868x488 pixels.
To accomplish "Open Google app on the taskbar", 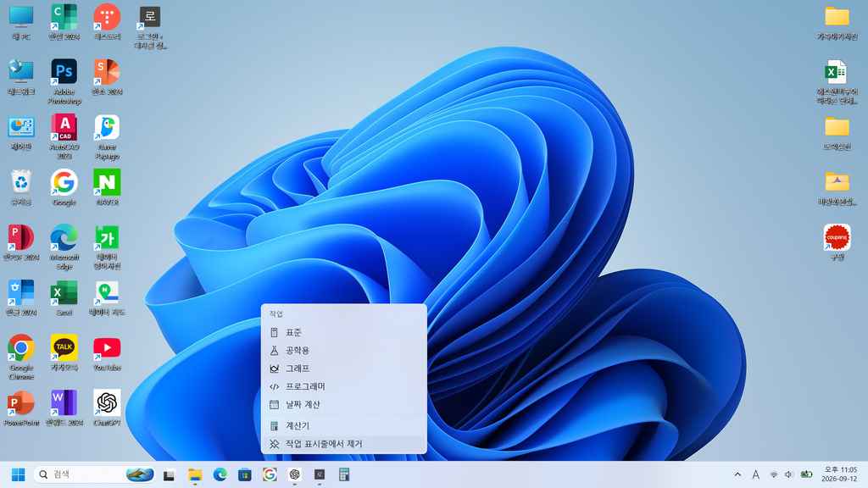I will tap(270, 474).
